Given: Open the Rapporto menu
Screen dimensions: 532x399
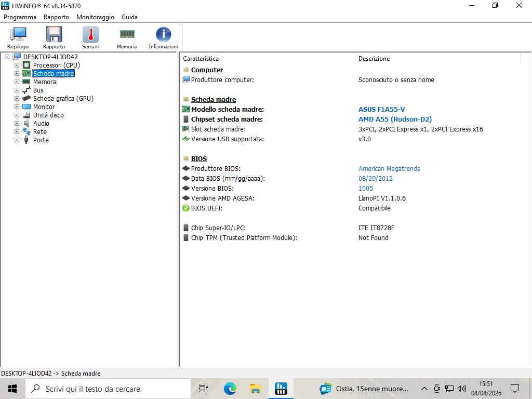Looking at the screenshot, I should [56, 17].
